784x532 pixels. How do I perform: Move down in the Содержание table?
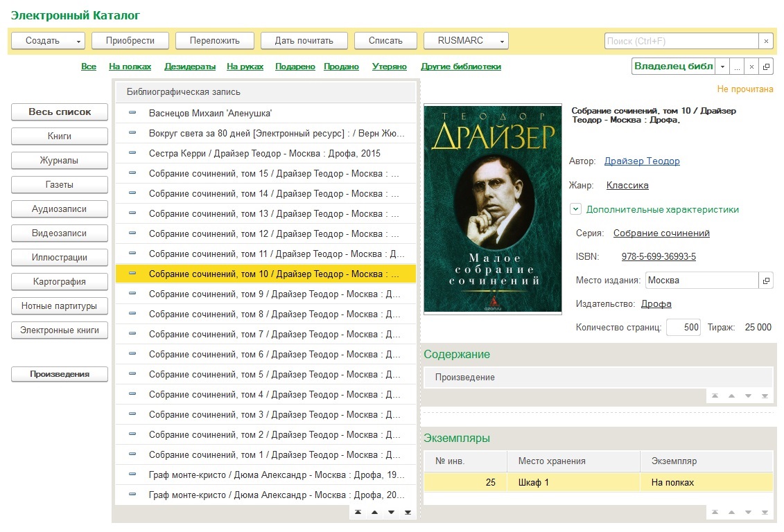[749, 396]
